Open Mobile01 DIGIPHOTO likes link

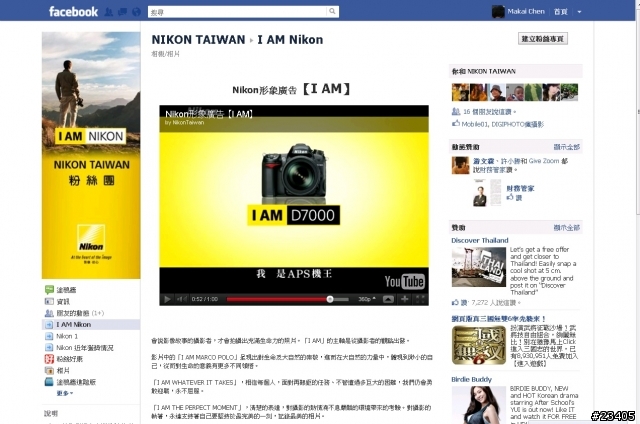[503, 124]
